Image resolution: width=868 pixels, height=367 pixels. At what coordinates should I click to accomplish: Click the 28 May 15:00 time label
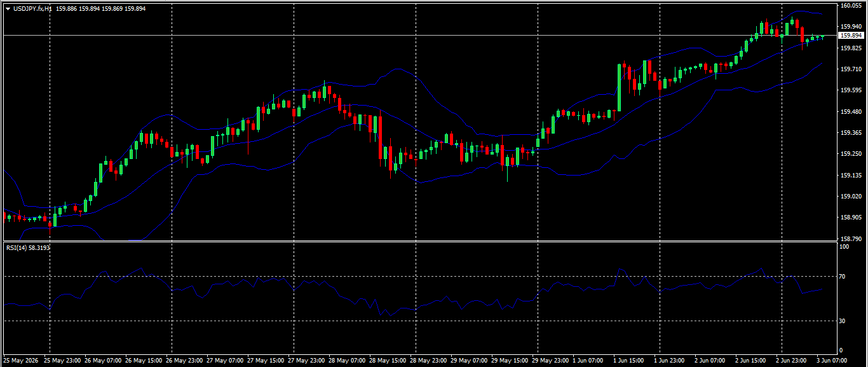tap(388, 360)
